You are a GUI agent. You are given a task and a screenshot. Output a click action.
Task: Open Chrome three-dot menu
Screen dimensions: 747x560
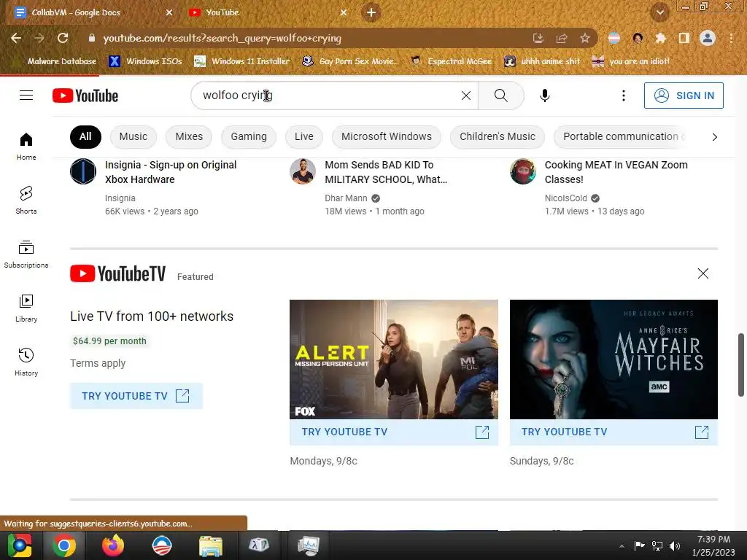[x=731, y=38]
